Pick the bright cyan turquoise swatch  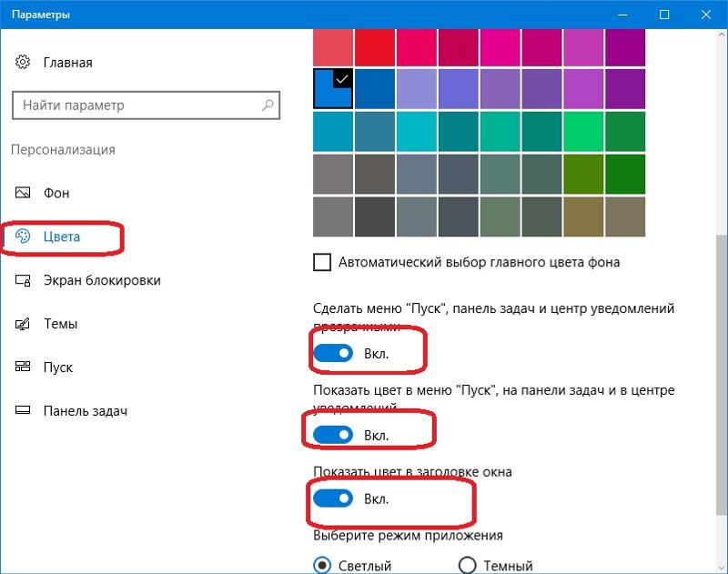[417, 131]
